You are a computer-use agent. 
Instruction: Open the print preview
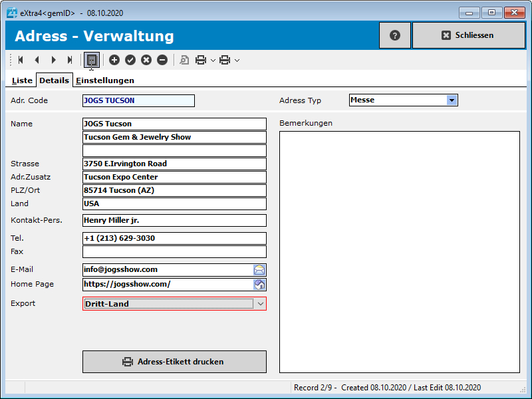tap(184, 60)
